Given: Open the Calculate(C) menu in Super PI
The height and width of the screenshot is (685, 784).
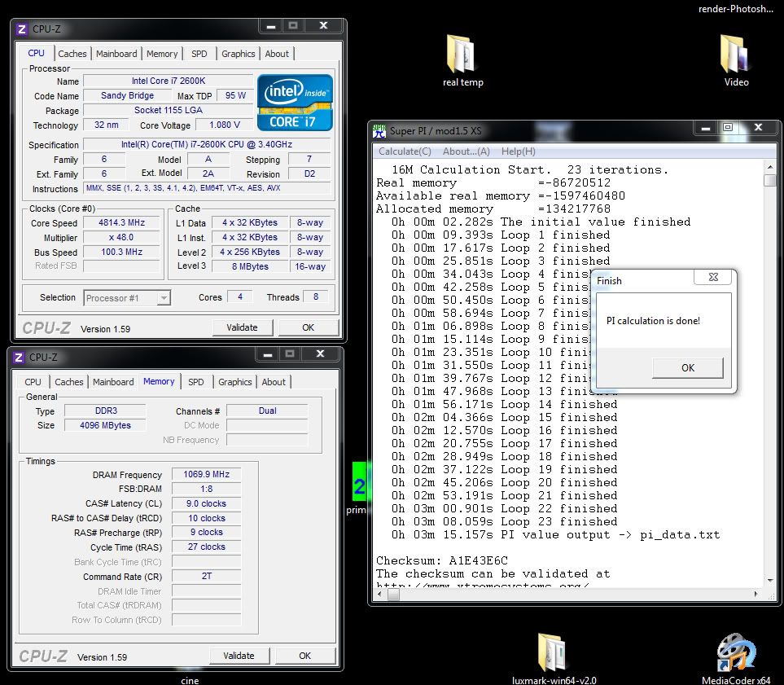Looking at the screenshot, I should pos(405,151).
